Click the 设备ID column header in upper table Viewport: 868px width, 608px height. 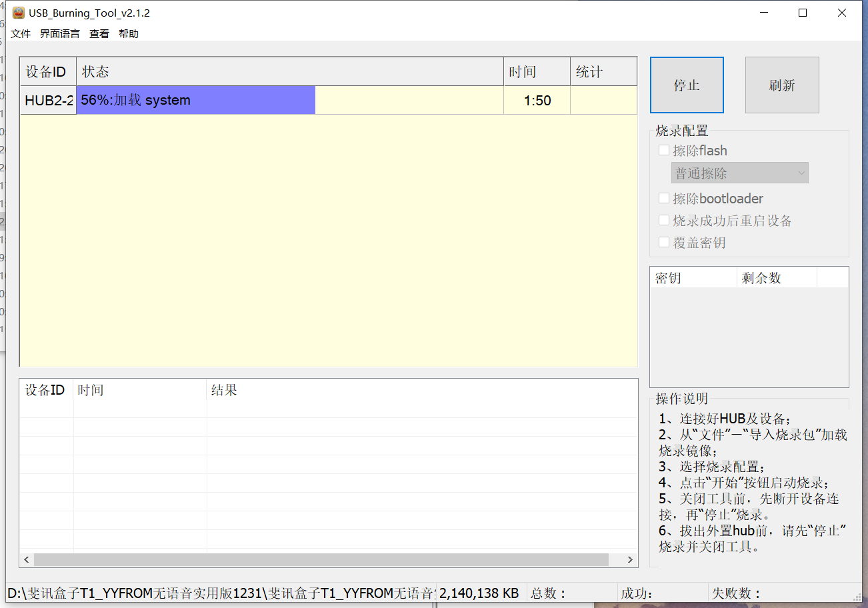click(48, 71)
